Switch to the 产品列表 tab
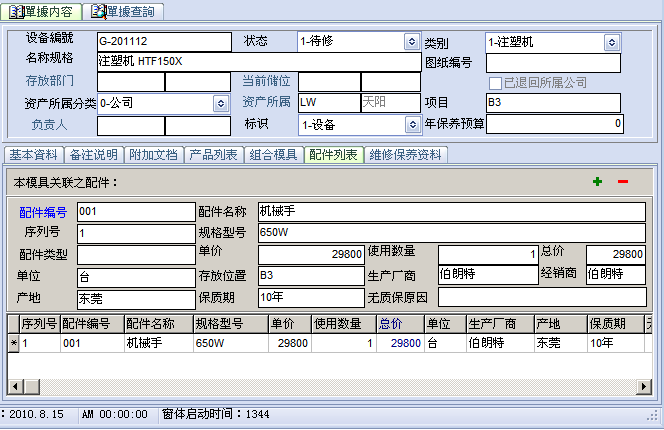Viewport: 664px width, 430px height. (213, 155)
